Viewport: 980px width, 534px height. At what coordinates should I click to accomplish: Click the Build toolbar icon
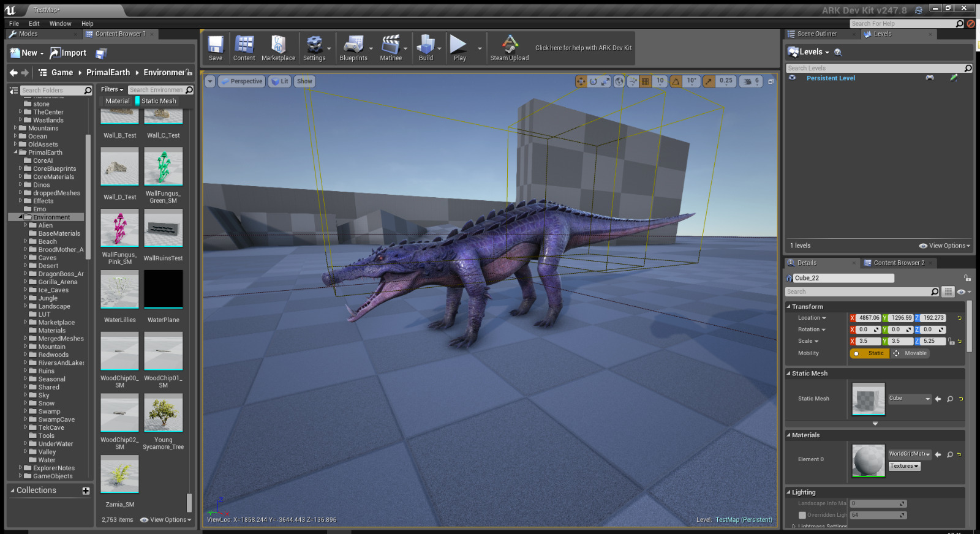[x=426, y=48]
